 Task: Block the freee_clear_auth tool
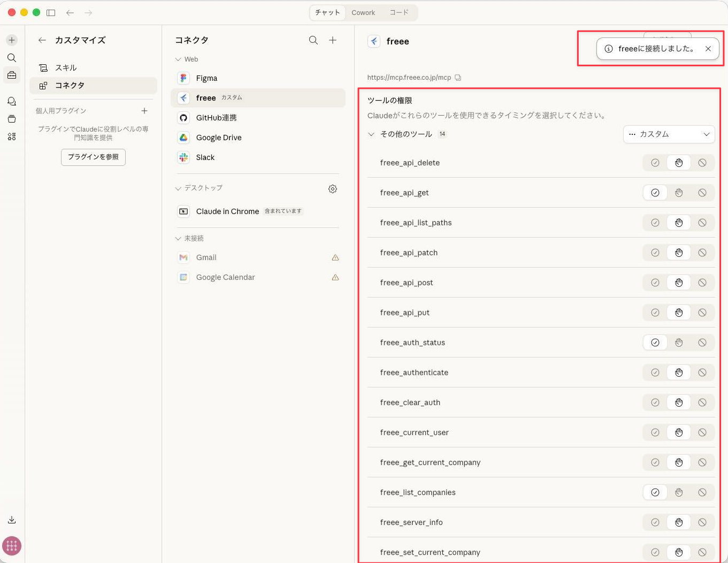702,402
